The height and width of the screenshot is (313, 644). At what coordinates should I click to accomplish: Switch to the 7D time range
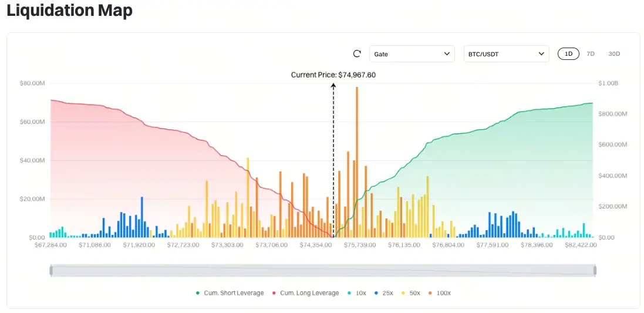point(591,54)
